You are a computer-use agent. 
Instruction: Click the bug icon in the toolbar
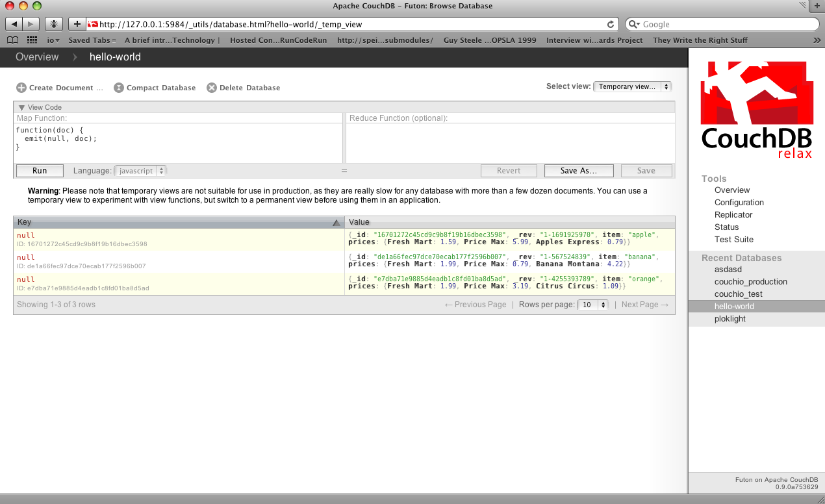(x=55, y=24)
